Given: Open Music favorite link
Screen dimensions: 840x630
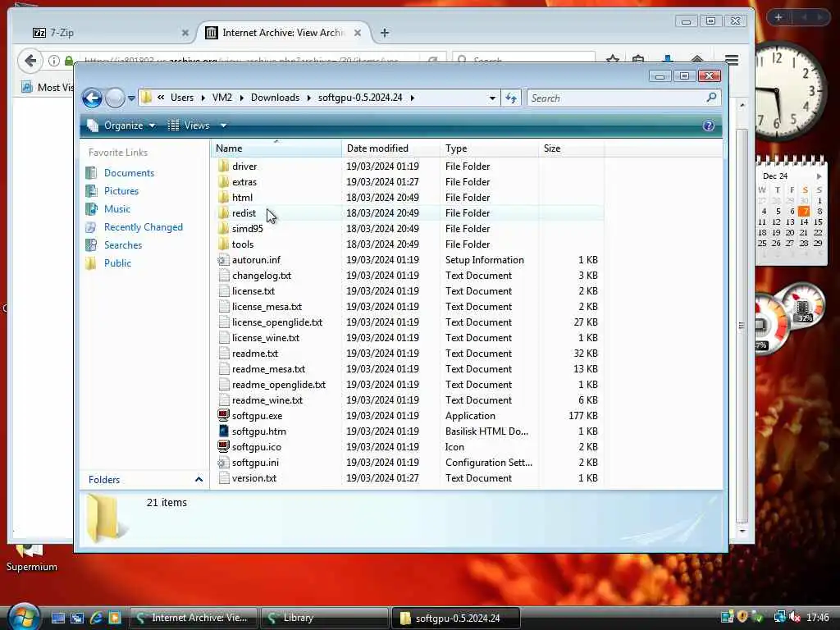Looking at the screenshot, I should (116, 209).
